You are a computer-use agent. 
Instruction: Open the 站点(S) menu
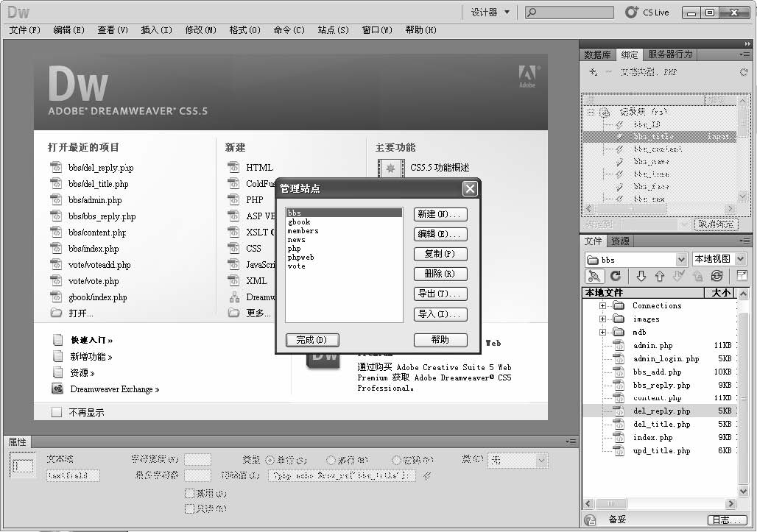[x=333, y=30]
